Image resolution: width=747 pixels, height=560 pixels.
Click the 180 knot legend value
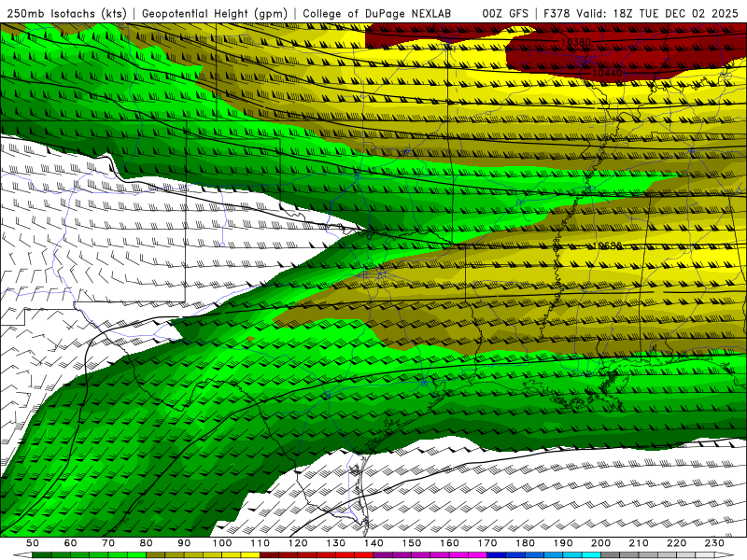[x=525, y=543]
